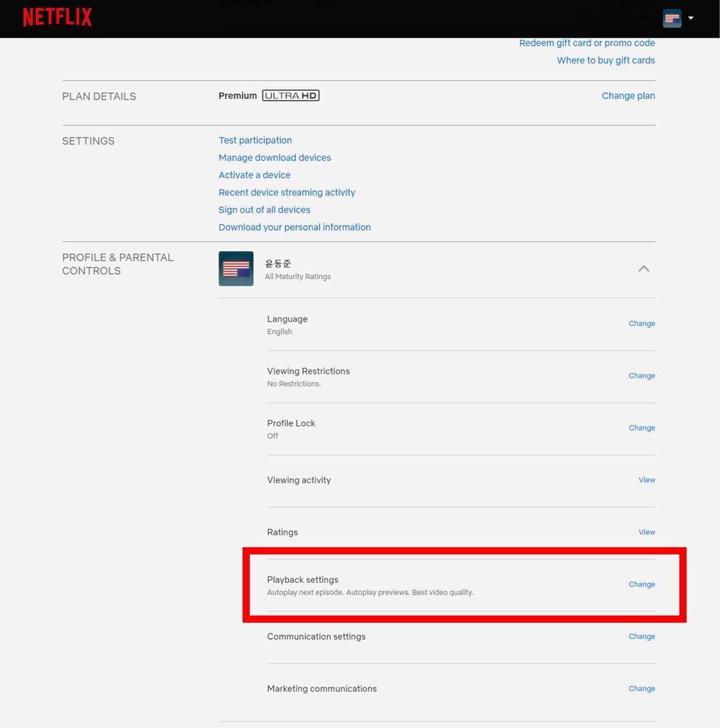The width and height of the screenshot is (720, 728).
Task: Open the account menu dropdown arrow
Action: [691, 18]
